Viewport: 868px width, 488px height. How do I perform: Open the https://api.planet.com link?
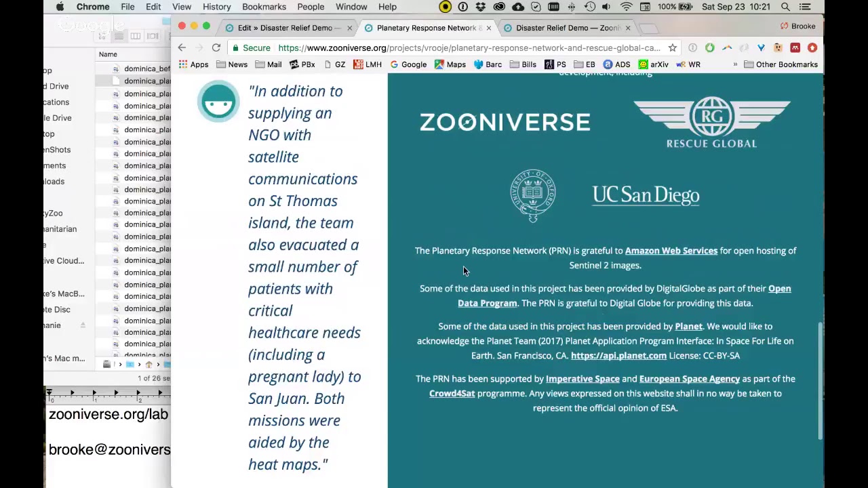(618, 355)
